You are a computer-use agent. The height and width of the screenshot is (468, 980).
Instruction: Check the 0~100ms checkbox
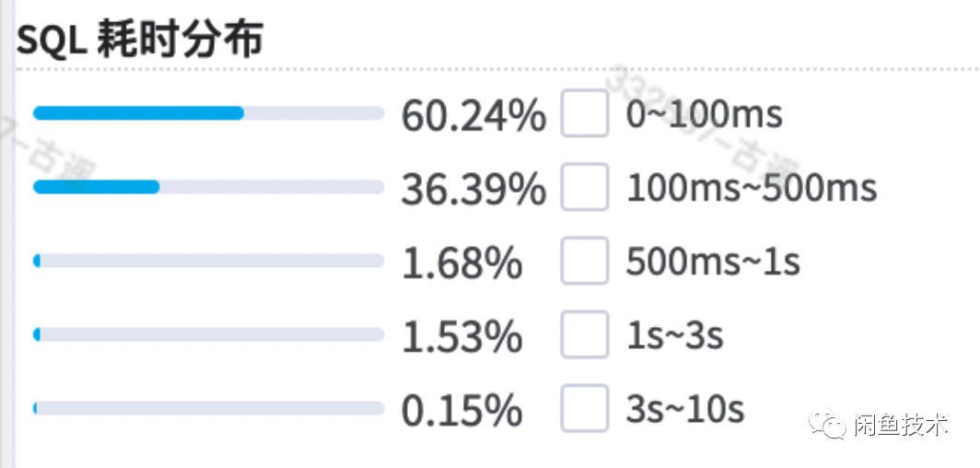coord(585,114)
